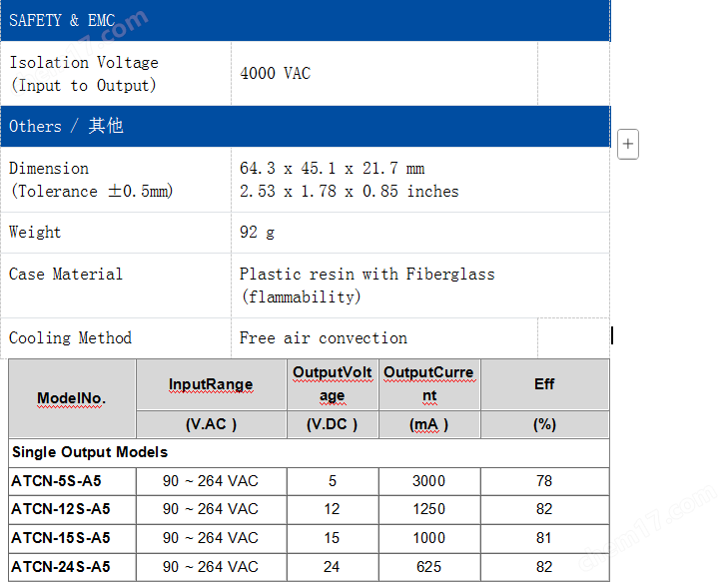Select the '(V.DC )' unit cell

[x=333, y=424]
